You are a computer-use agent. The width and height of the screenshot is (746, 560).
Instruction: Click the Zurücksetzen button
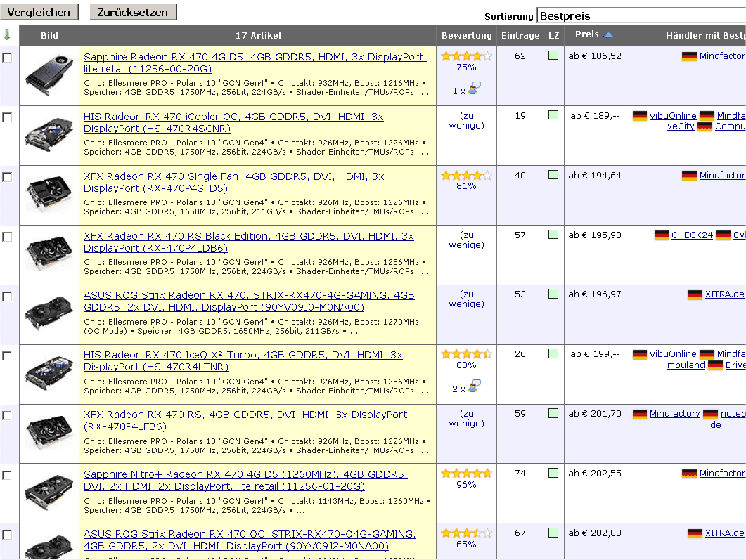(133, 12)
